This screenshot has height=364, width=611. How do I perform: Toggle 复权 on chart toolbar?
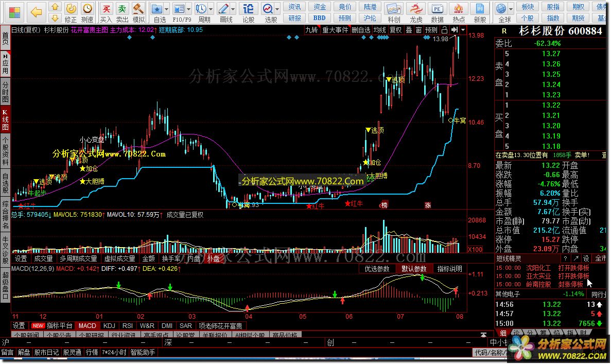point(395,30)
